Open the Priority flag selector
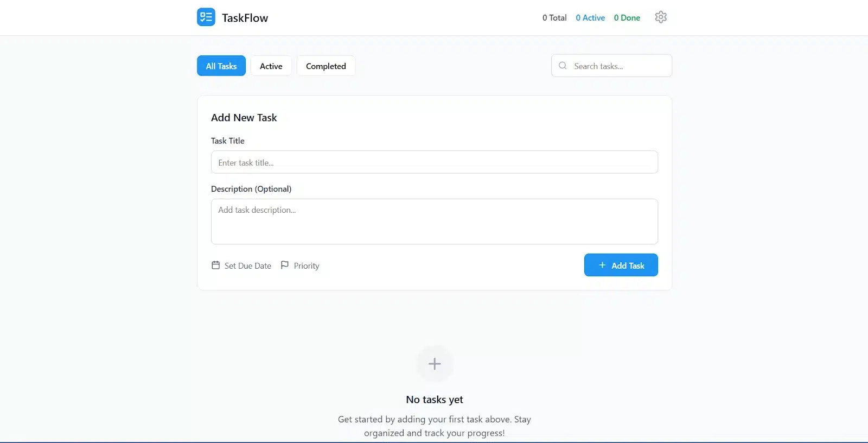 [300, 265]
